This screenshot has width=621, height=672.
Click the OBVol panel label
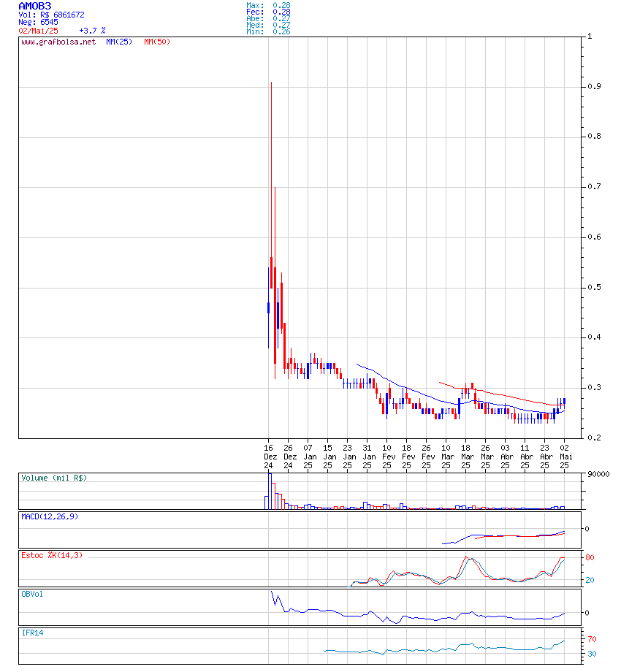pyautogui.click(x=32, y=595)
